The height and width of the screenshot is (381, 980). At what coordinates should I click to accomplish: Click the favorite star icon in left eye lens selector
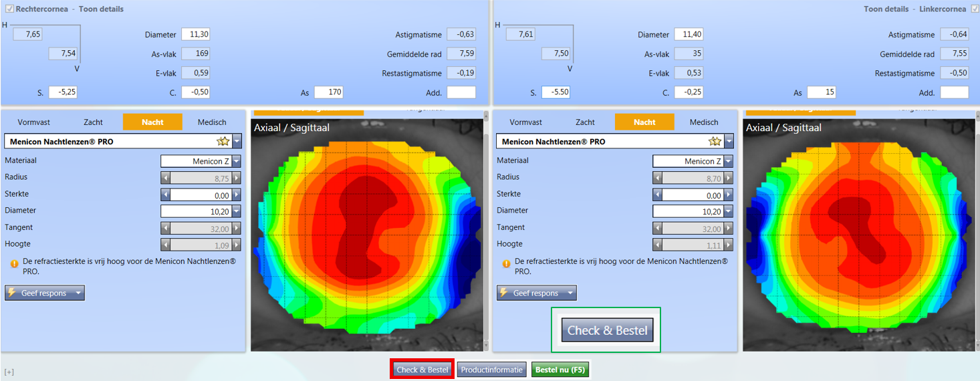(x=715, y=142)
